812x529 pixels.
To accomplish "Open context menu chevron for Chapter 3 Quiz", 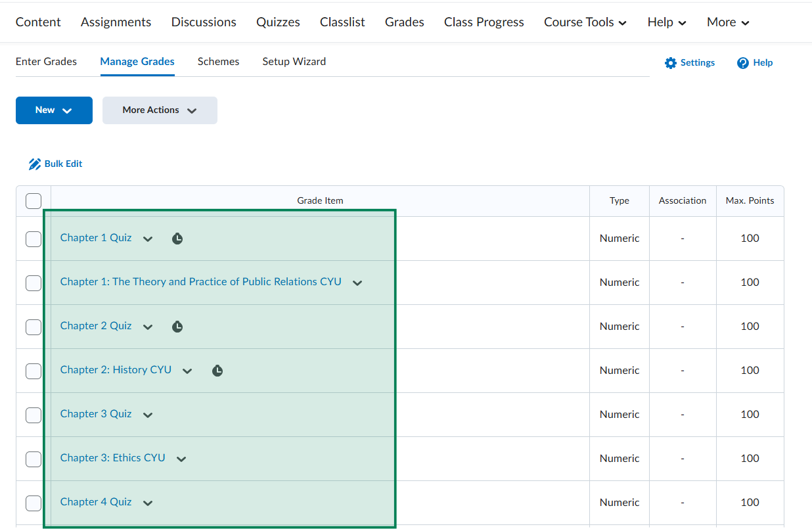I will tap(148, 415).
